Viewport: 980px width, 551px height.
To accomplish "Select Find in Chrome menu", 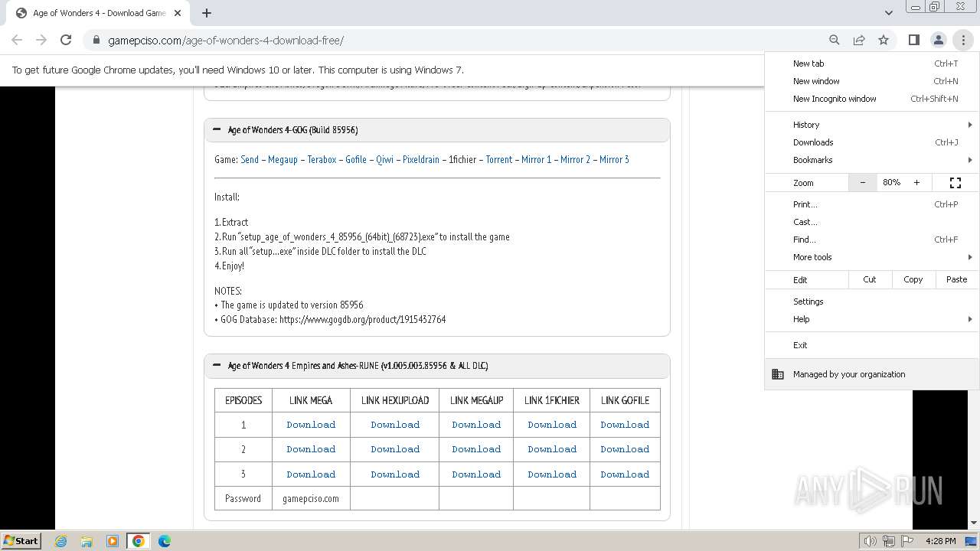I will pos(872,240).
